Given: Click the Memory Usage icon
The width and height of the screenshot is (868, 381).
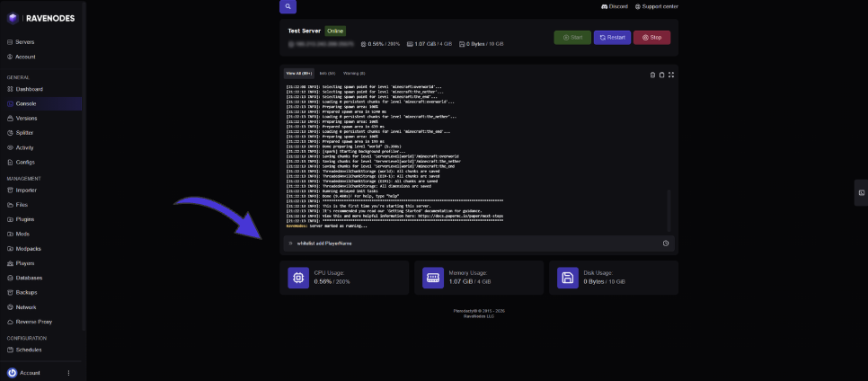Looking at the screenshot, I should tap(433, 278).
